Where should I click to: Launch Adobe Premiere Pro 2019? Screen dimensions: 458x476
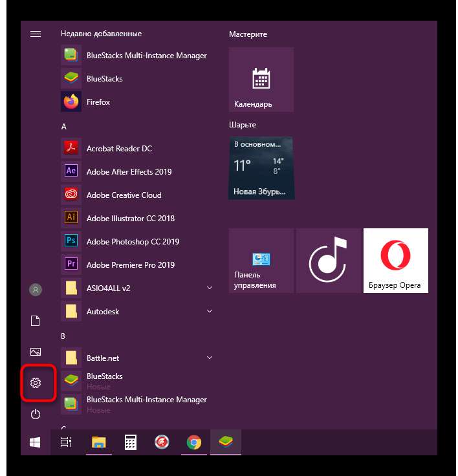136,265
